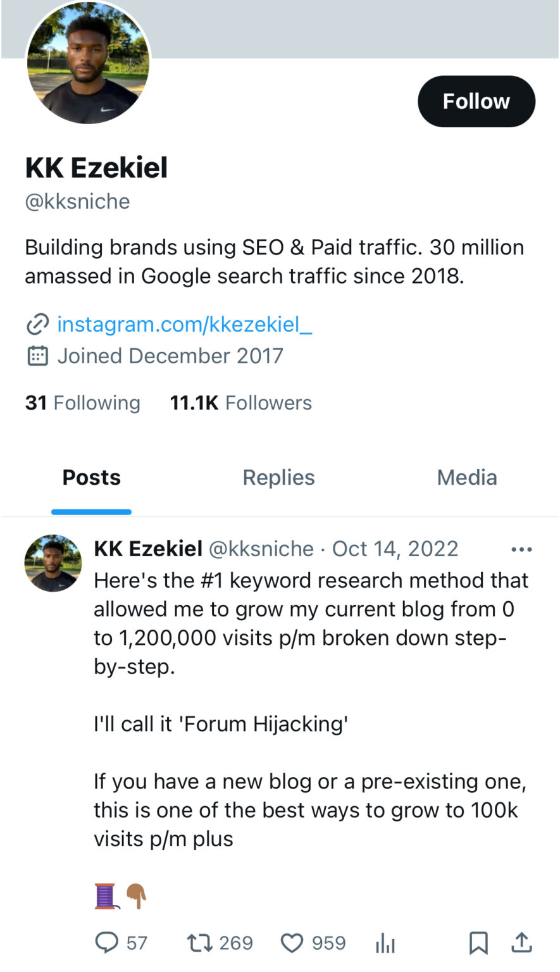
Task: Open the instagram.com/kkezekiel_ link
Action: coord(184,324)
